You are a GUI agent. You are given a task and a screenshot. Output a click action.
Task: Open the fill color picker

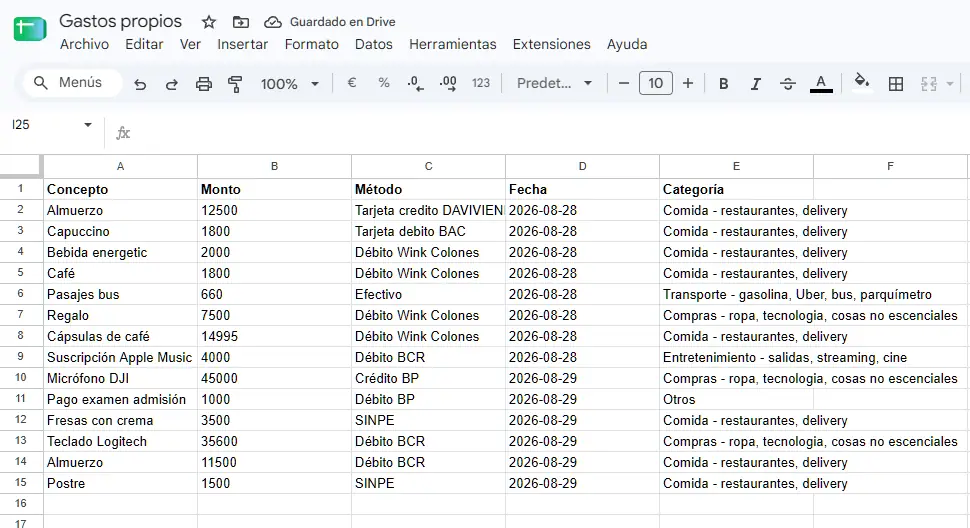862,83
